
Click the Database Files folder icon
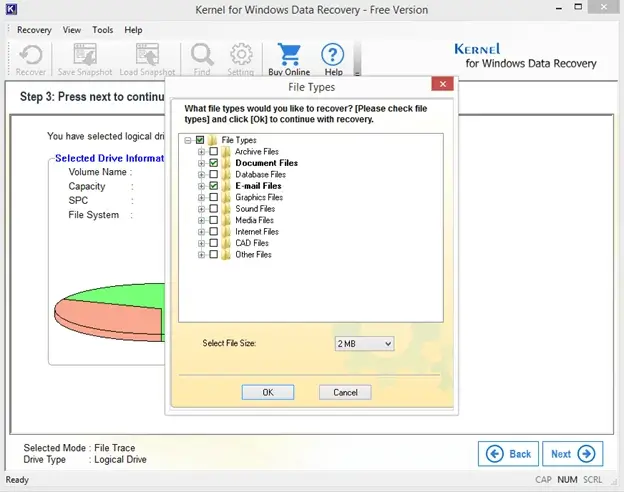(x=226, y=174)
